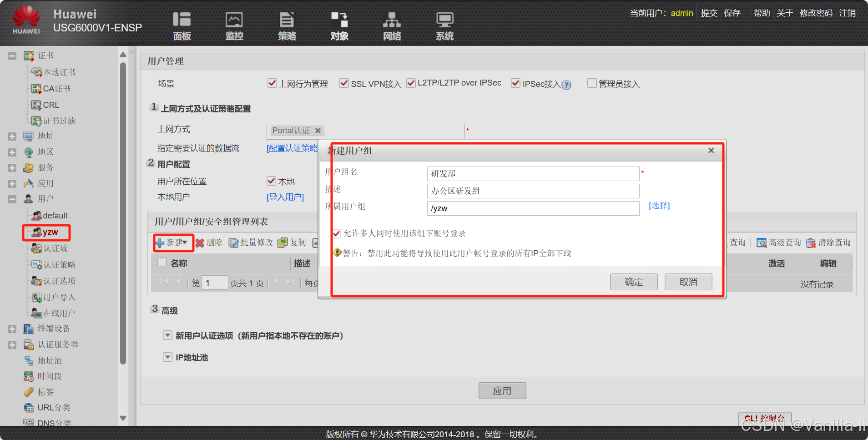Image resolution: width=868 pixels, height=440 pixels.
Task: Open the 帮助 help link
Action: click(762, 13)
